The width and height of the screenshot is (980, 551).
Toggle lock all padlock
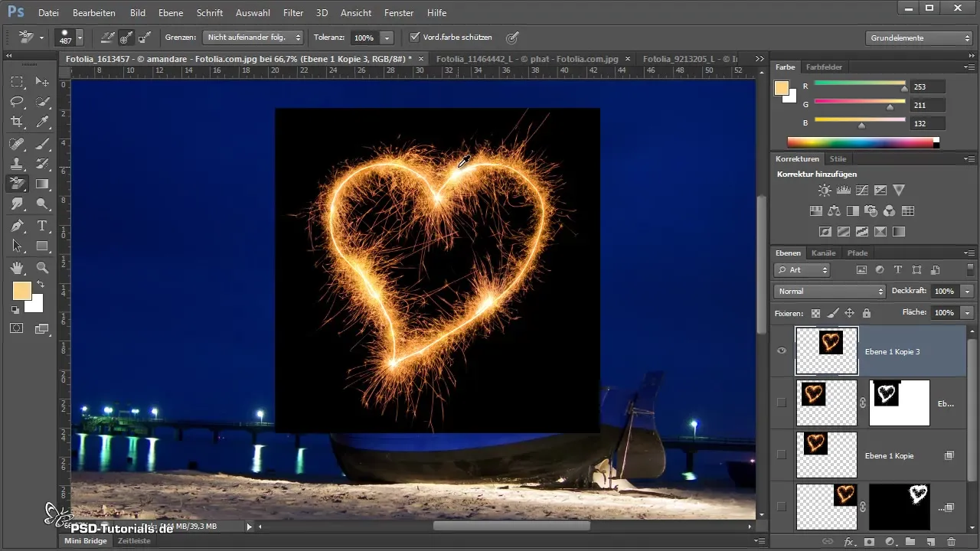(x=866, y=313)
